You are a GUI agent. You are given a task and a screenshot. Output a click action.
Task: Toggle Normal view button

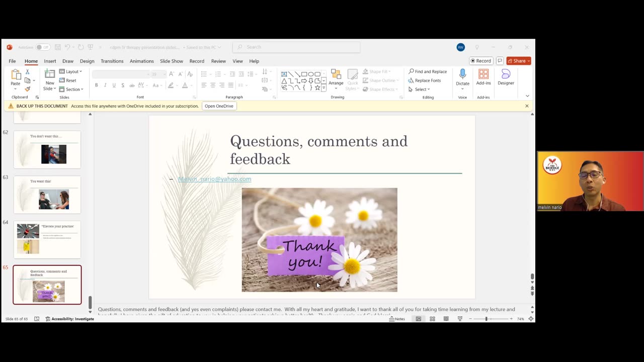(418, 319)
